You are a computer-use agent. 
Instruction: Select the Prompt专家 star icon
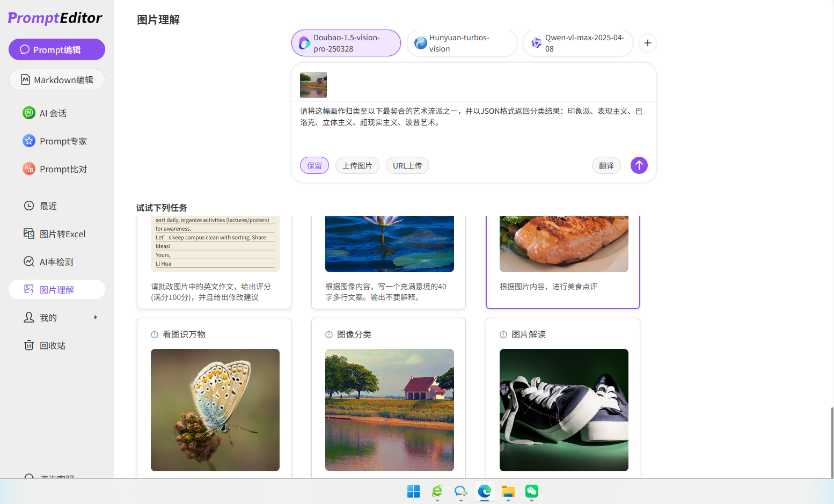(28, 141)
